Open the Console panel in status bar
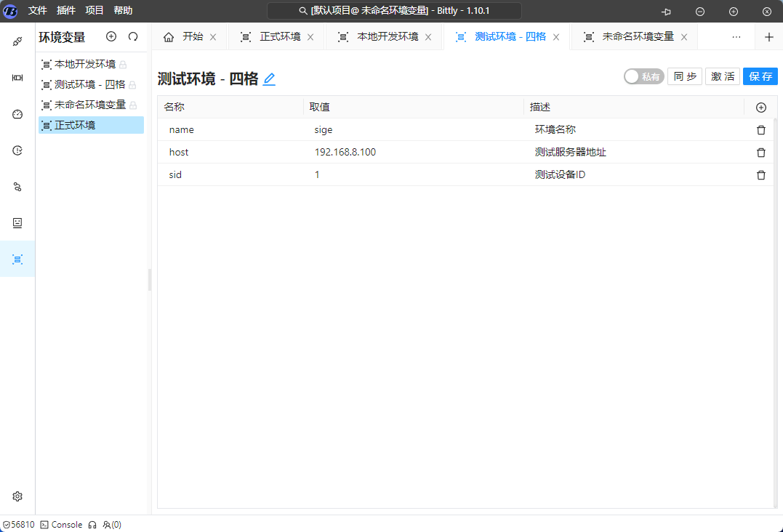Viewport: 783px width, 532px height. click(61, 525)
